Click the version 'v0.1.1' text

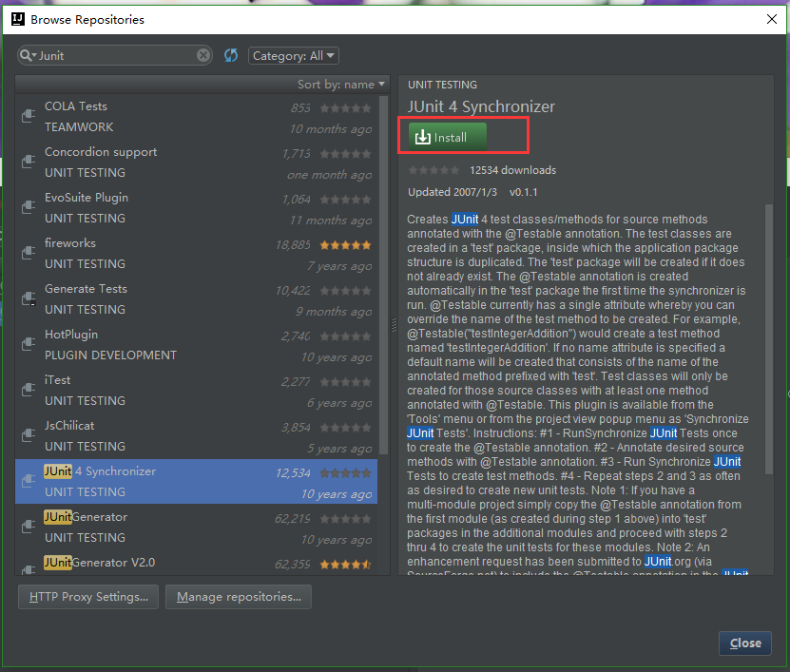click(x=523, y=192)
